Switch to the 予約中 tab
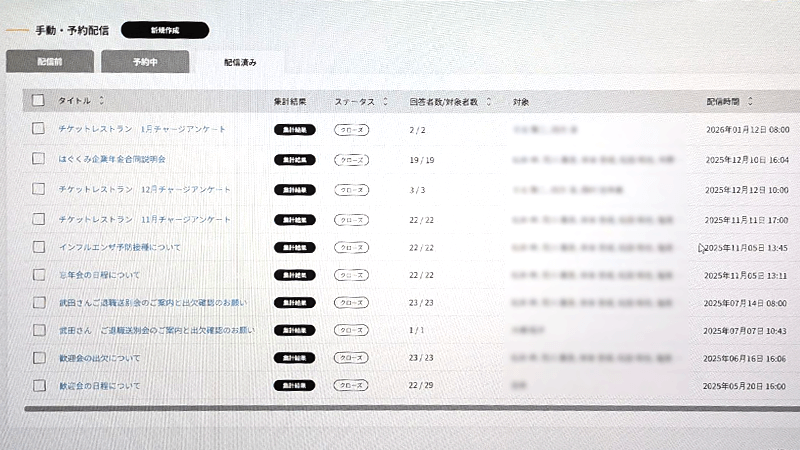The image size is (800, 450). coord(145,62)
